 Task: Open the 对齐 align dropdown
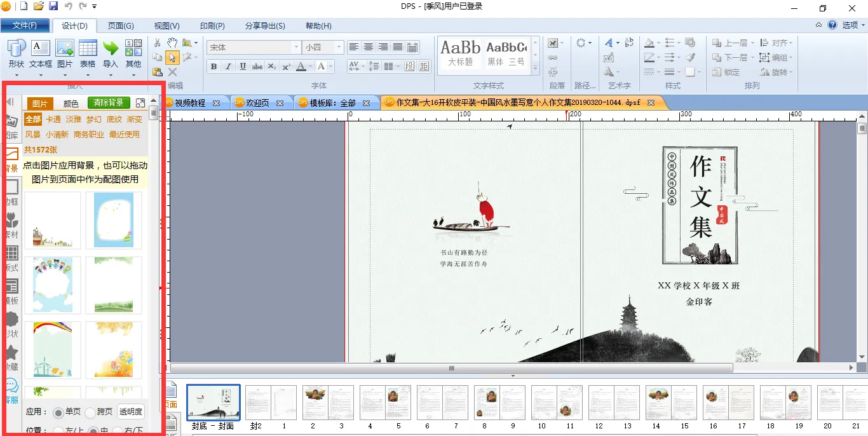point(780,43)
